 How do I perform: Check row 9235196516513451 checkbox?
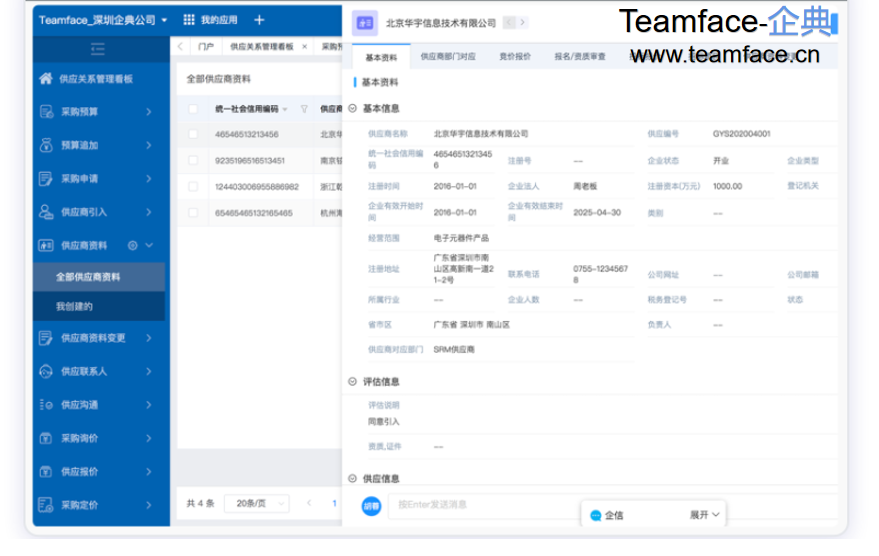[x=193, y=160]
